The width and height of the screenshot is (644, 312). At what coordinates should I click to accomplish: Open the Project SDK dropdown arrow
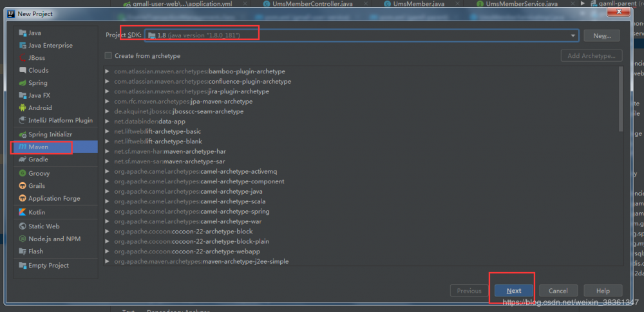tap(573, 36)
